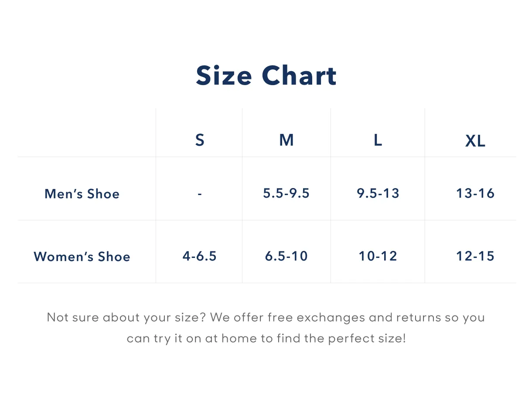The image size is (532, 401).
Task: Select the XL column header
Action: tap(475, 141)
